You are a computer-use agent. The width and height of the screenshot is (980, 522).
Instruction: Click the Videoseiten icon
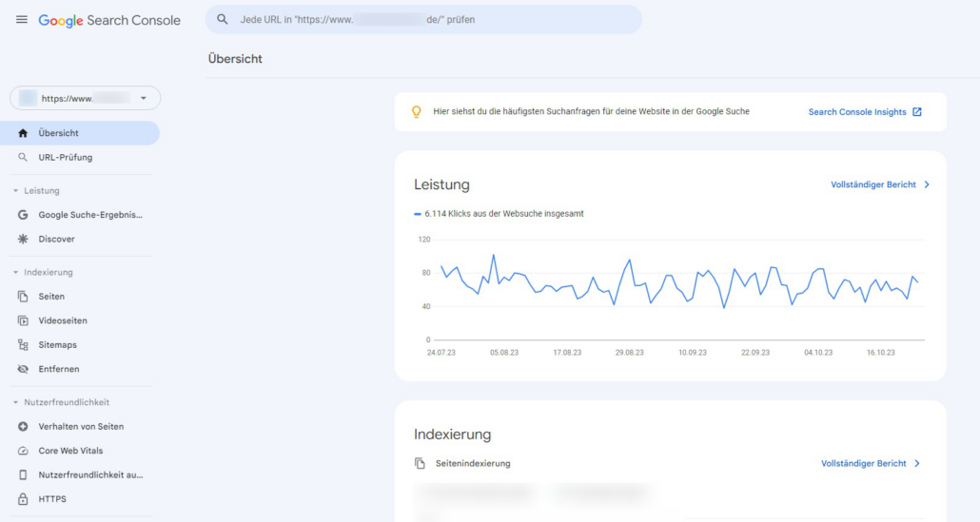pos(23,321)
